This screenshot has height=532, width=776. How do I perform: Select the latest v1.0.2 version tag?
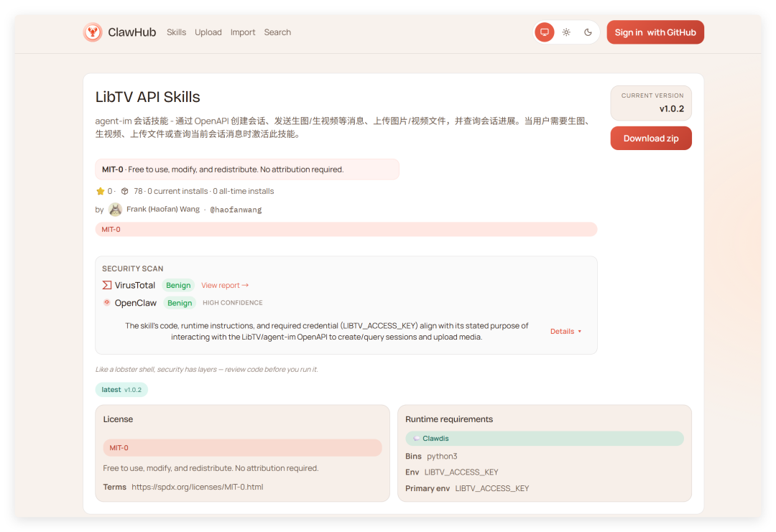point(121,390)
